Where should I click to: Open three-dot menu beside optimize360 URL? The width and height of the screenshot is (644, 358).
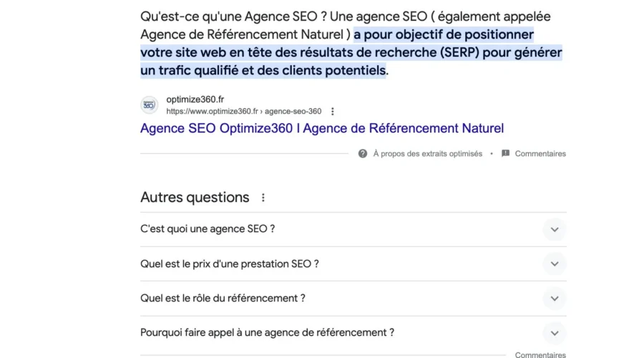pos(333,112)
